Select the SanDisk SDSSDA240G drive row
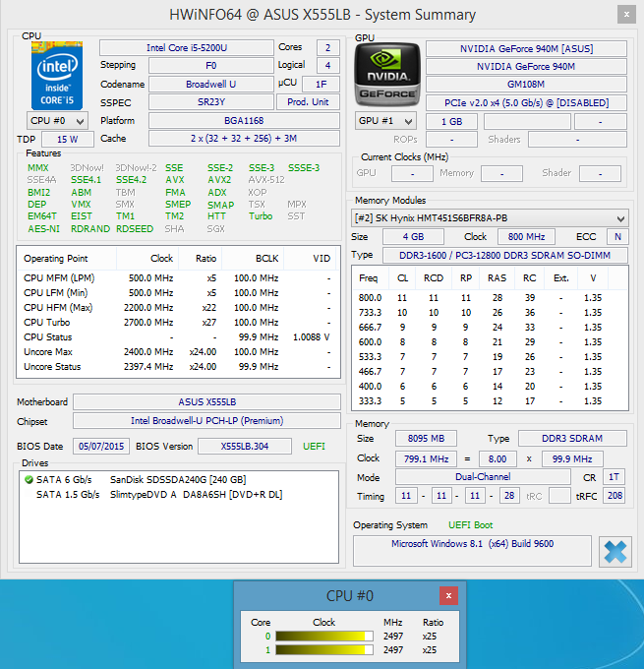Screen dimensions: 644x669 (x=179, y=480)
